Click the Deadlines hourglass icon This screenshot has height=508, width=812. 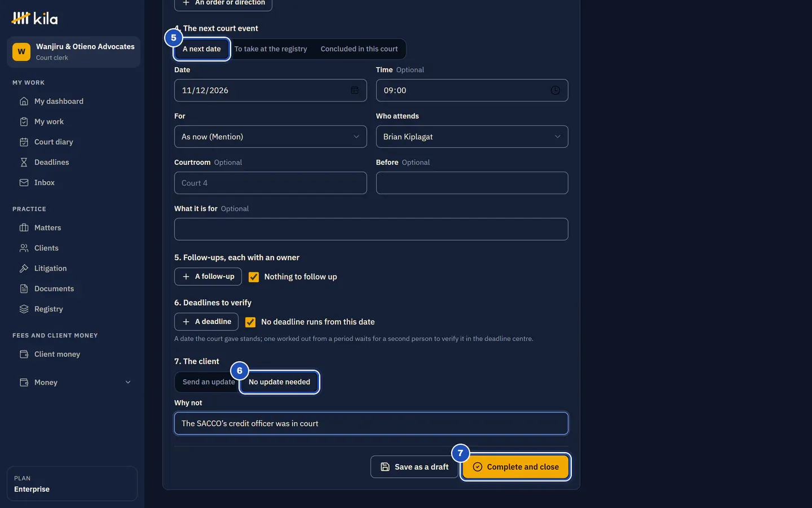point(24,163)
